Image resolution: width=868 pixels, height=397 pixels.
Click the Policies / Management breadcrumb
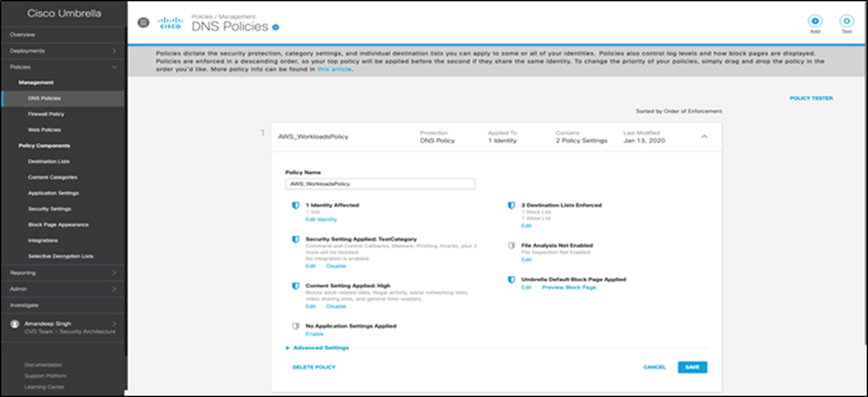tap(223, 17)
